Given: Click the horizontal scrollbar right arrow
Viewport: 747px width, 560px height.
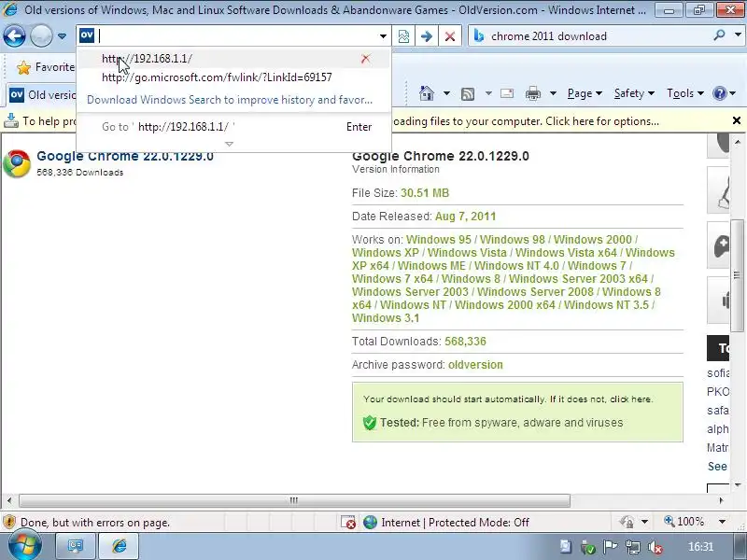Looking at the screenshot, I should 720,500.
